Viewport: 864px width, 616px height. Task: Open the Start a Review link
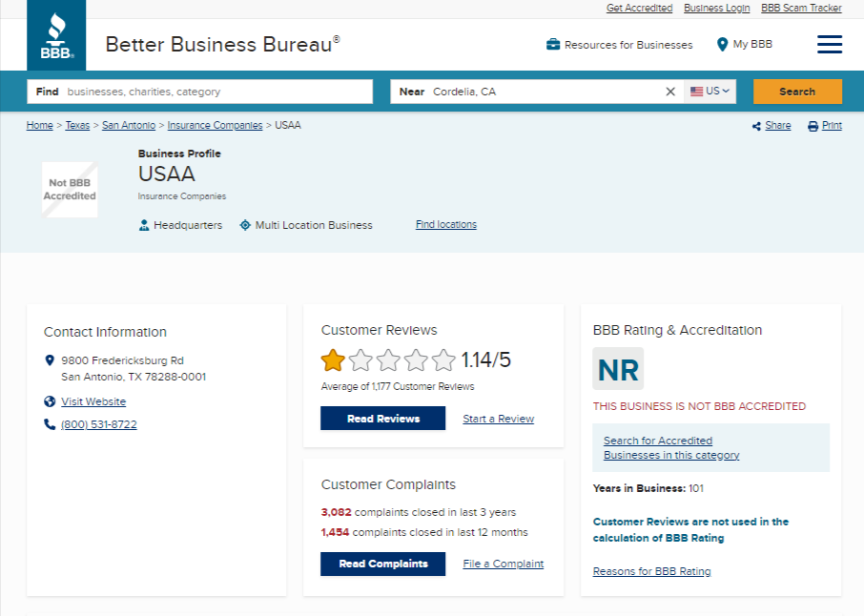pyautogui.click(x=498, y=419)
